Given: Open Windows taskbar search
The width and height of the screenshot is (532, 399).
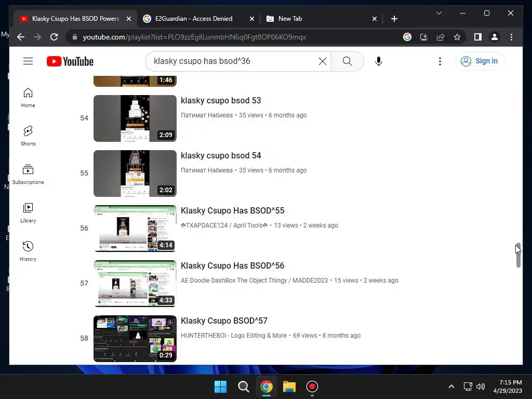Looking at the screenshot, I should coord(243,387).
